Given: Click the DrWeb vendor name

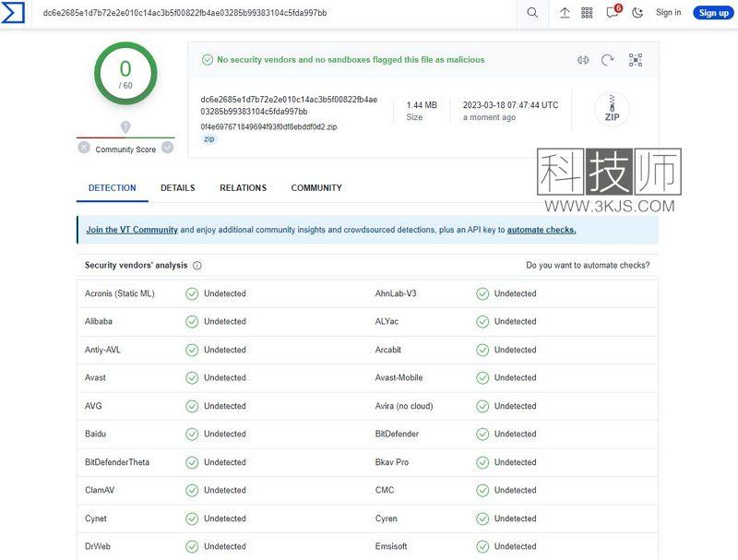Looking at the screenshot, I should (98, 546).
